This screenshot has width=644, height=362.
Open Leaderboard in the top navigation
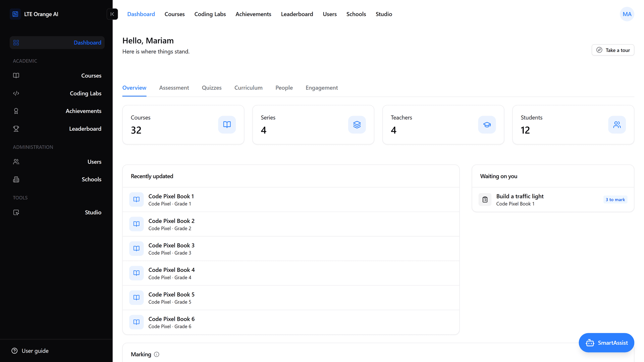point(297,14)
